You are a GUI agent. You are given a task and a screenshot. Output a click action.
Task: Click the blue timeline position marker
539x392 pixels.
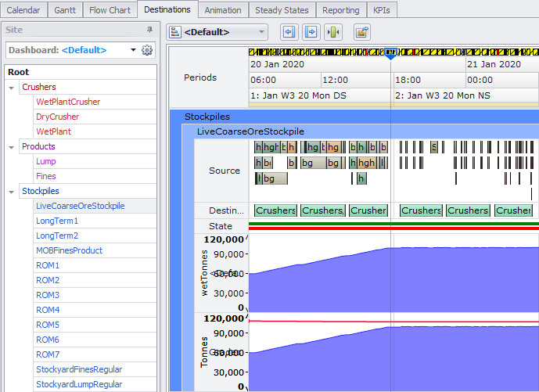tap(391, 52)
